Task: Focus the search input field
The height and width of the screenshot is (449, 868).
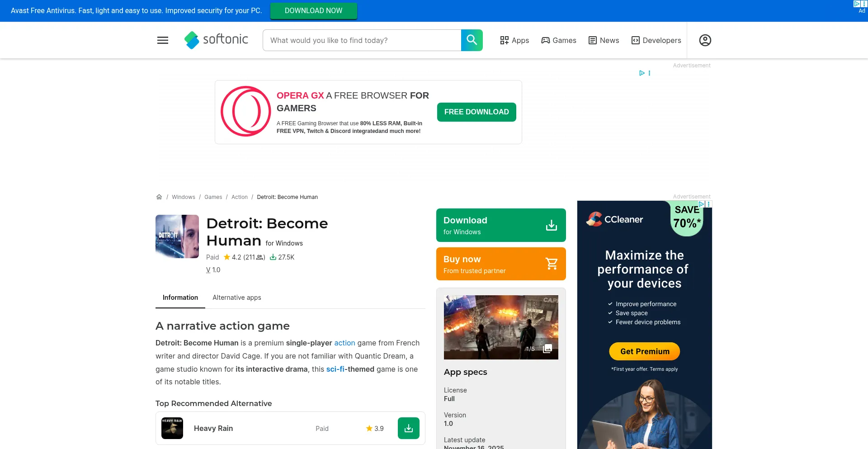Action: pos(362,40)
